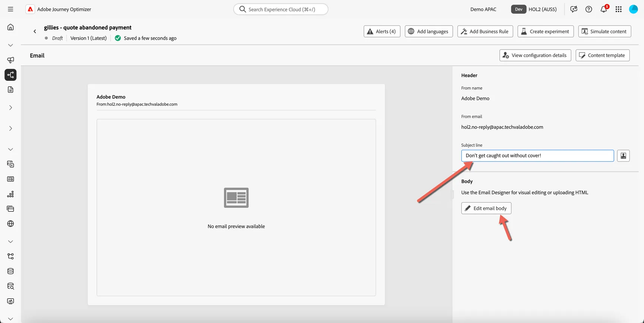Open Campaigns megaphone icon in sidebar
The height and width of the screenshot is (323, 644).
(x=10, y=60)
